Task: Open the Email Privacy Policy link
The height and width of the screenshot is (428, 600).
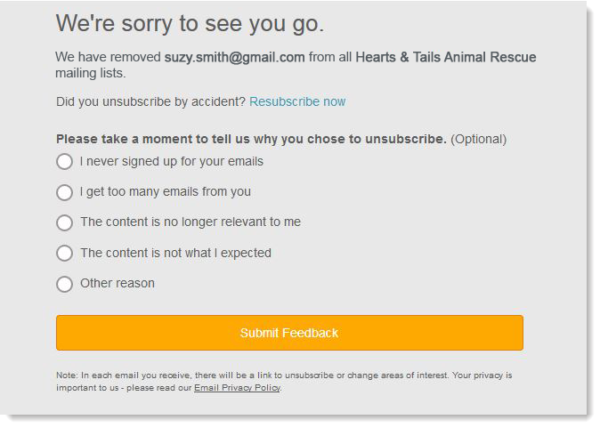Action: (x=237, y=388)
